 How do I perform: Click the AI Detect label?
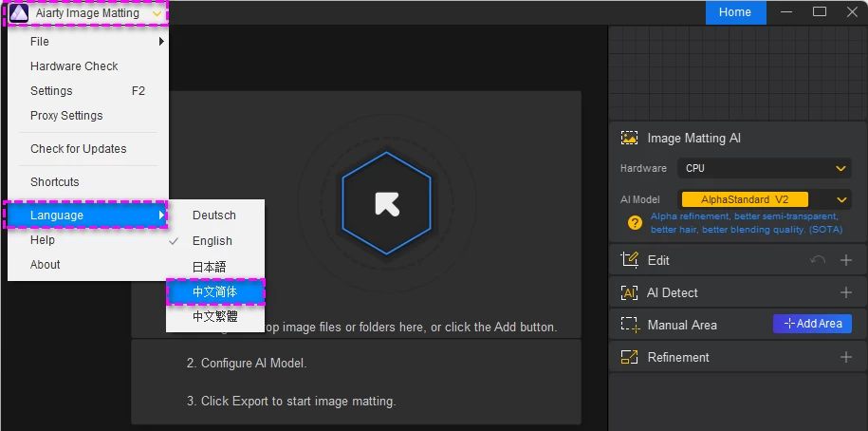click(x=672, y=293)
